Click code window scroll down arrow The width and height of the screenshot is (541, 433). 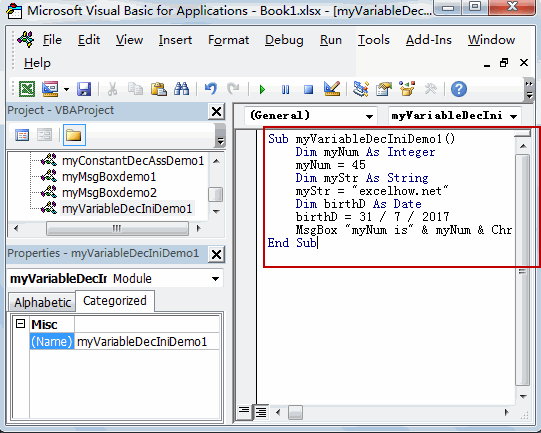tap(523, 396)
